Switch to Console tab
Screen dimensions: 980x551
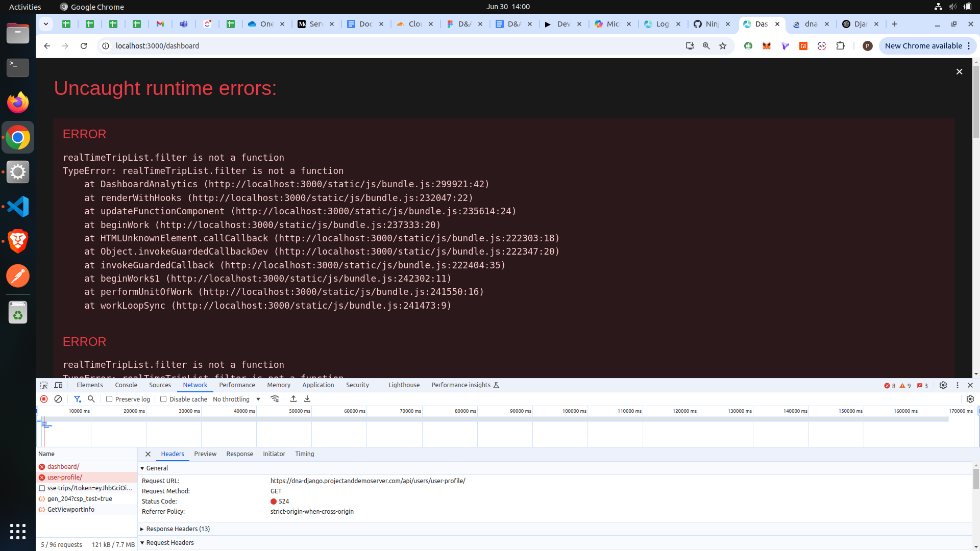(126, 385)
